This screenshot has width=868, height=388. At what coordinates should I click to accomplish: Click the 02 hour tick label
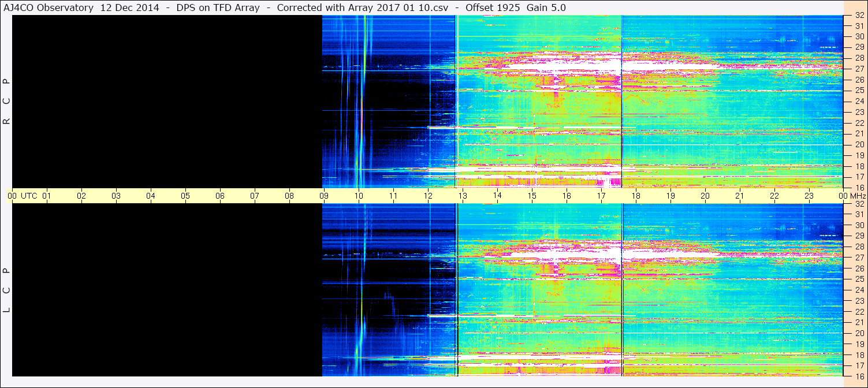pyautogui.click(x=81, y=196)
